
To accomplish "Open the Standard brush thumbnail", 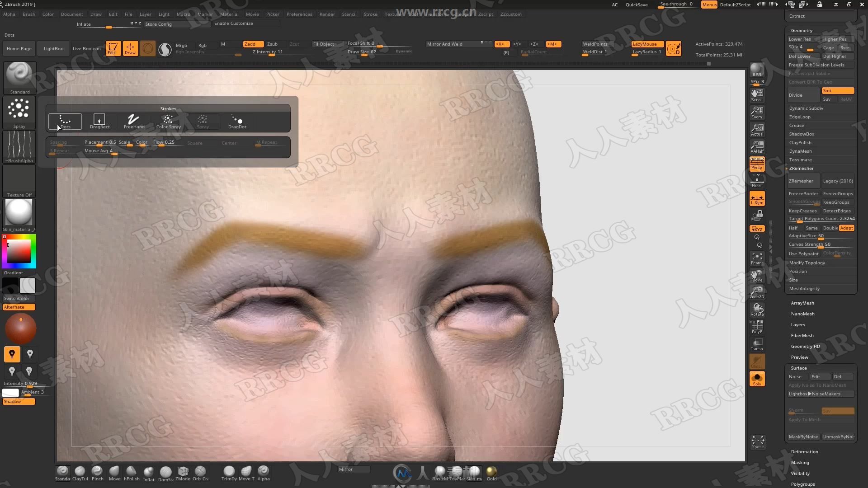I will tap(19, 78).
